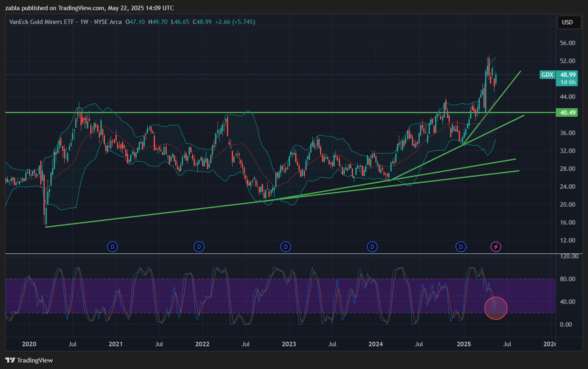Open the USD currency selector
588x369 pixels.
click(x=567, y=22)
